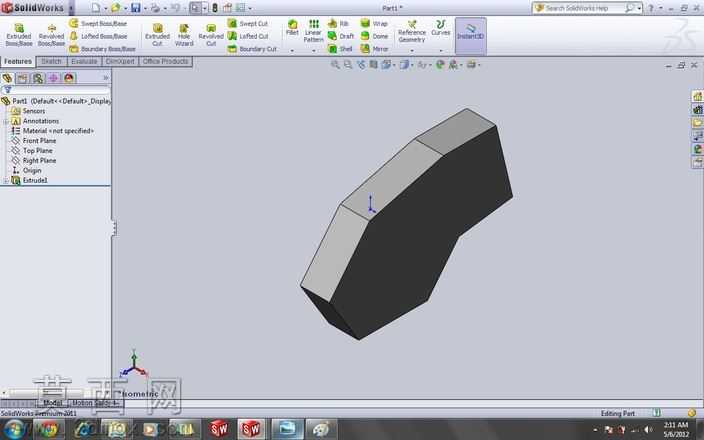Open the Motion Study tab
The width and height of the screenshot is (704, 440).
click(x=95, y=403)
